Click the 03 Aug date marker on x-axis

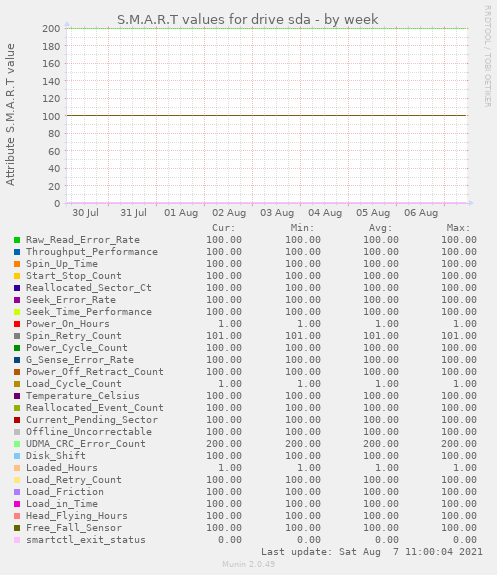click(277, 213)
